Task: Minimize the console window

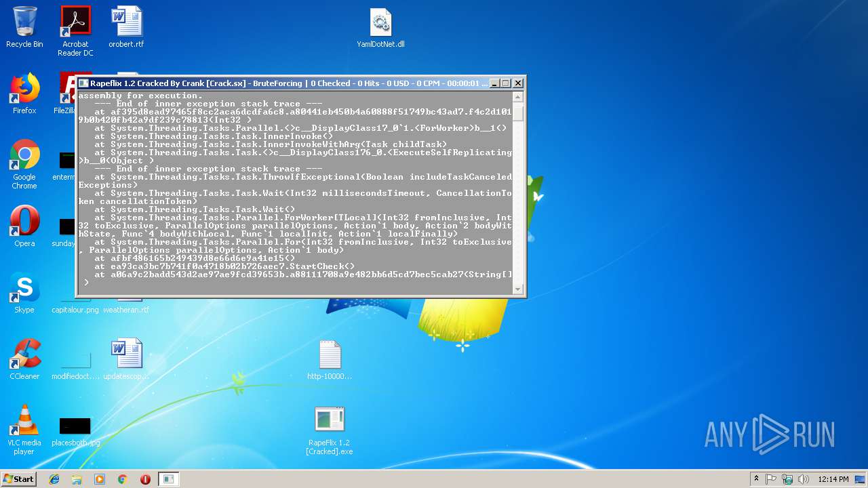Action: [x=494, y=83]
